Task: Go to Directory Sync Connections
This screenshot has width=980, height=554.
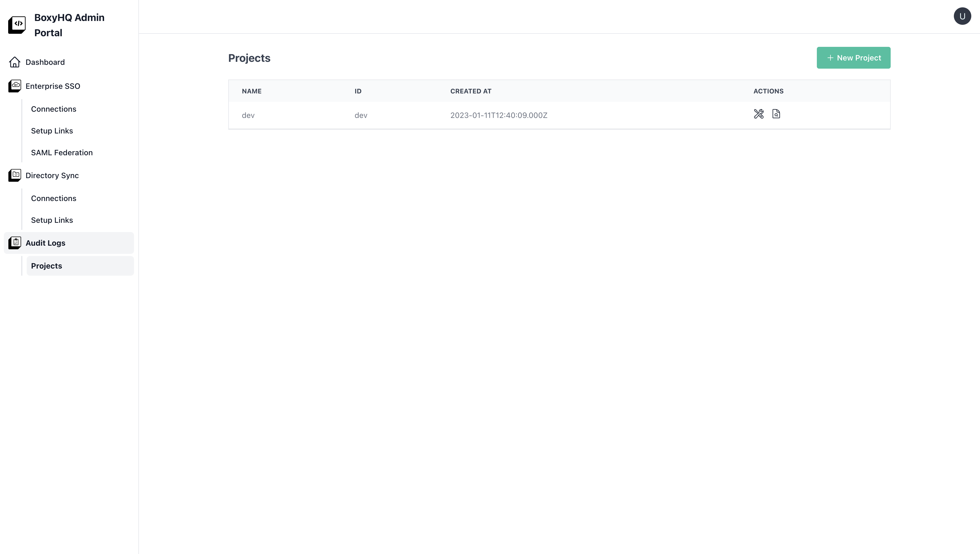Action: pos(54,199)
